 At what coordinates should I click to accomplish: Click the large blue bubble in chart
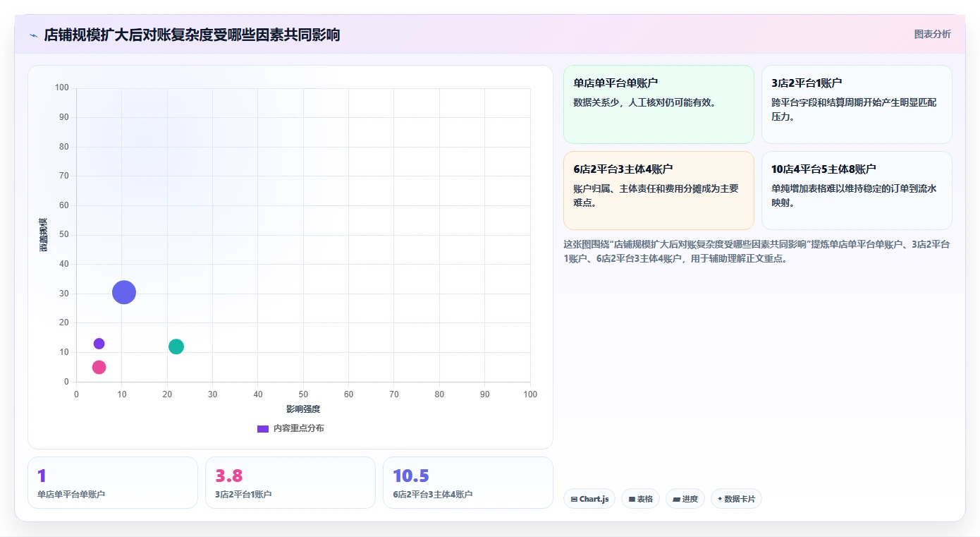[124, 292]
